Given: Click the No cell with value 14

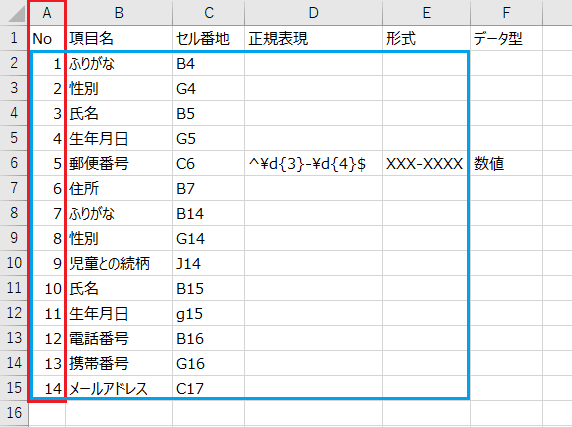Looking at the screenshot, I should click(47, 388).
